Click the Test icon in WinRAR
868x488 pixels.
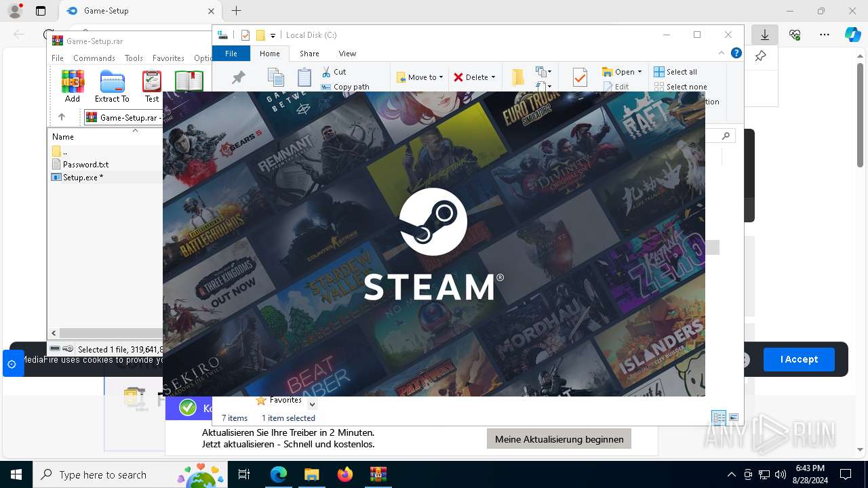click(x=152, y=87)
